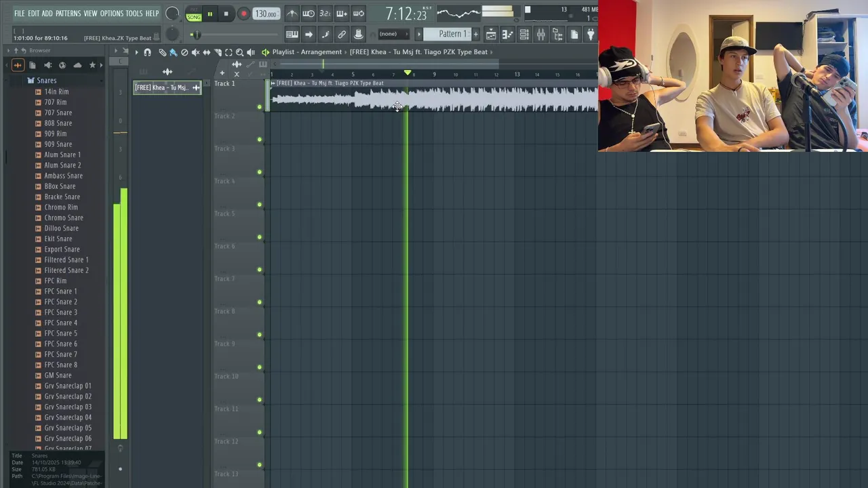The width and height of the screenshot is (868, 488).
Task: Toggle the multilink to controllers icon
Action: click(x=342, y=34)
